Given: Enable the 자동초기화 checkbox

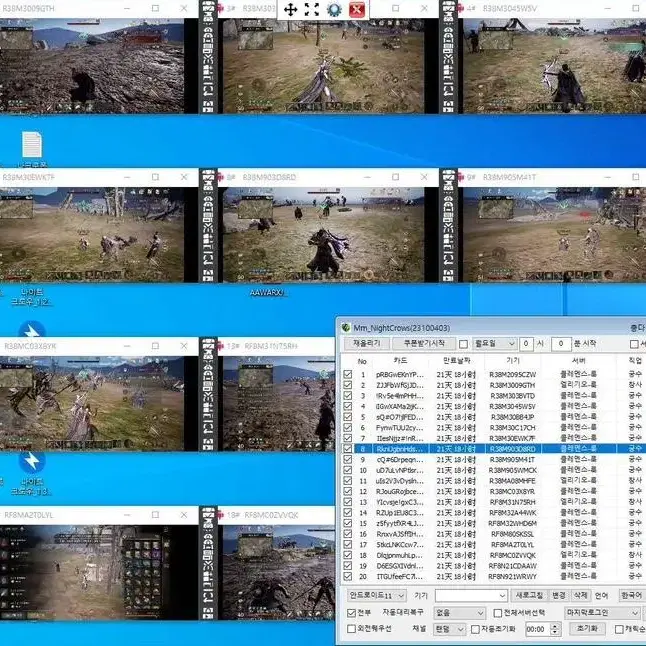Looking at the screenshot, I should (475, 629).
